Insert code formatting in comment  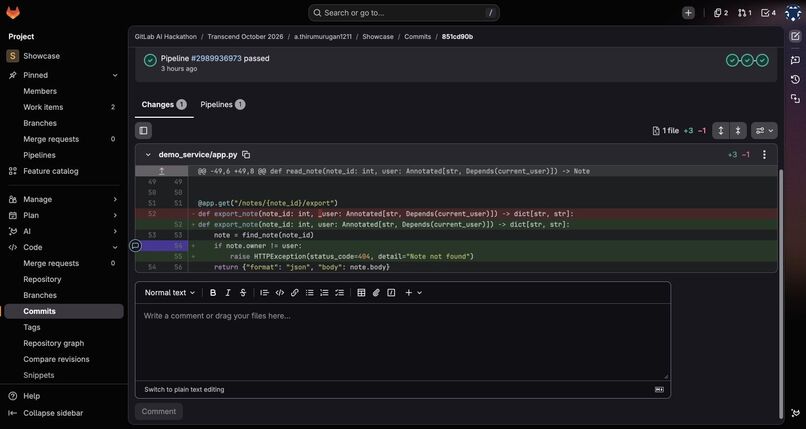click(280, 292)
